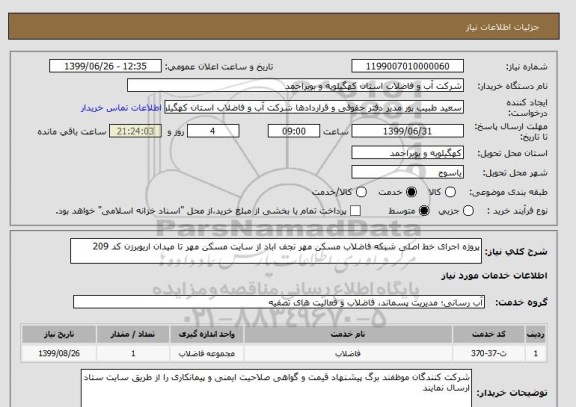Click service name cell فاضلاب
Image resolution: width=576 pixels, height=407 pixels.
pos(348,354)
